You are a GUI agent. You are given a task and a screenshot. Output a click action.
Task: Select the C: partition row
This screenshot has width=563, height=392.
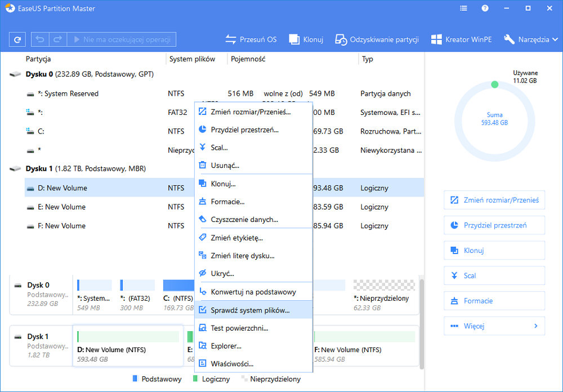tap(224, 131)
